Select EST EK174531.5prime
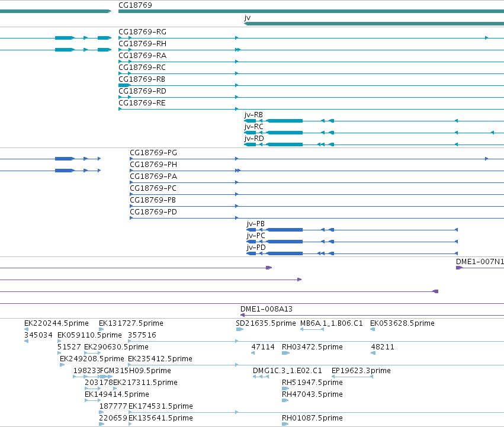 point(160,406)
